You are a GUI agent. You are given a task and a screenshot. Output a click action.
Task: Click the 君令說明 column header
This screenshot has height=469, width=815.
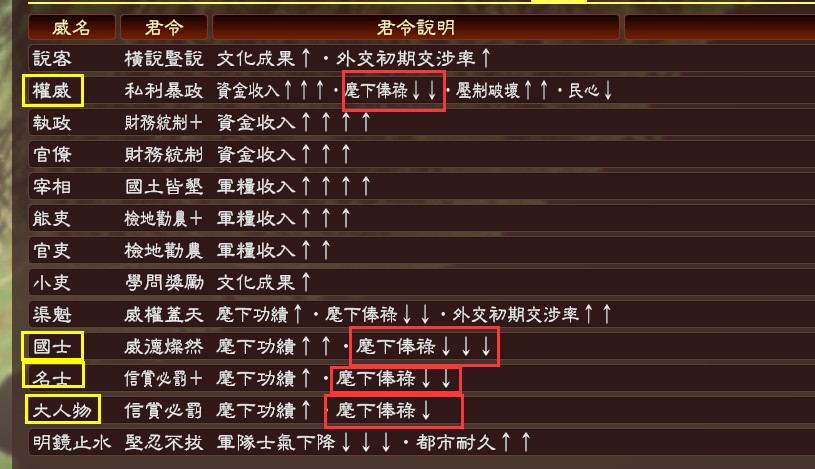coord(416,27)
